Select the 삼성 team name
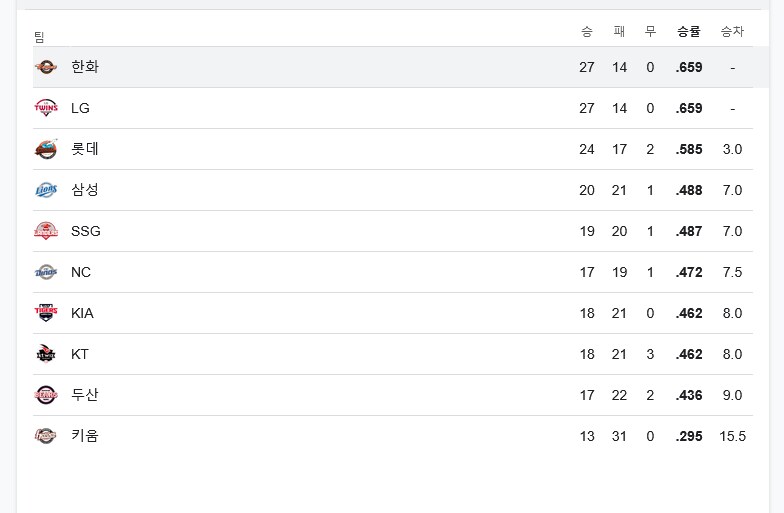The width and height of the screenshot is (784, 513). tap(85, 190)
